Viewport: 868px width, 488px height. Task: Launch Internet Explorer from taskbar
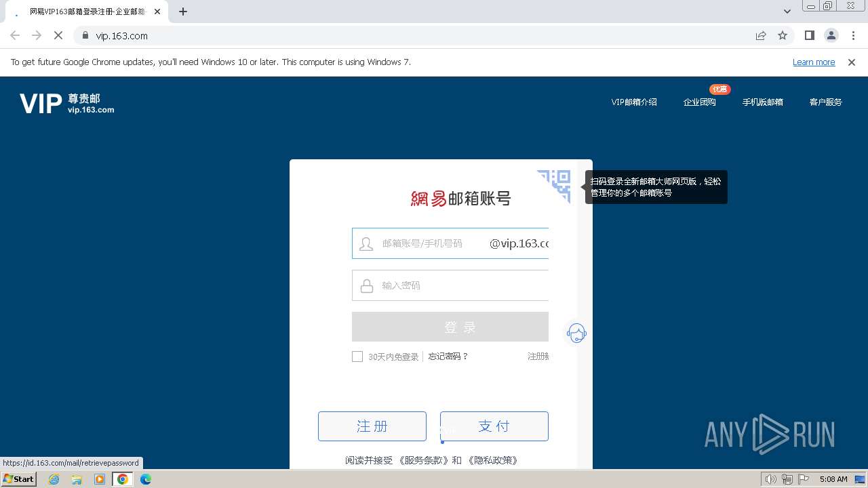(54, 479)
